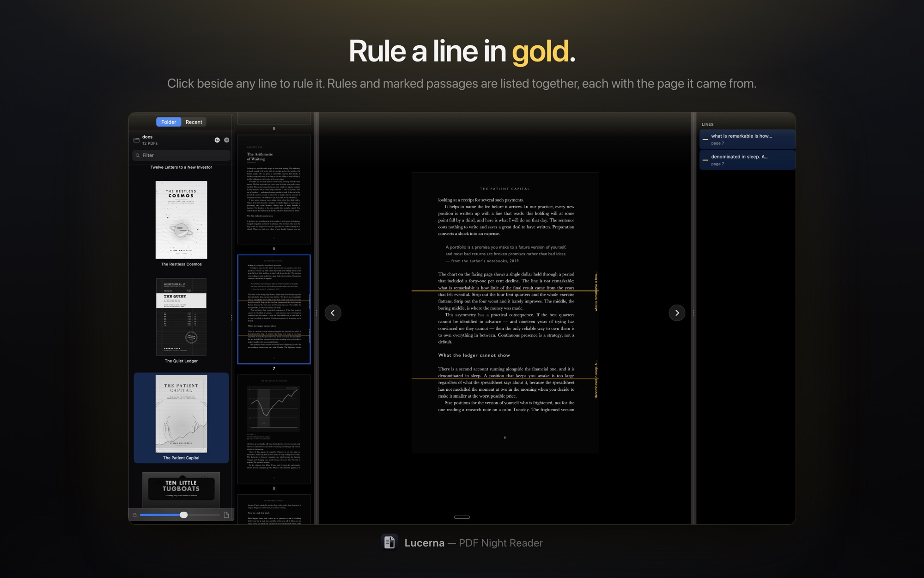Focus the Filter search field
The height and width of the screenshot is (578, 924).
[x=181, y=155]
